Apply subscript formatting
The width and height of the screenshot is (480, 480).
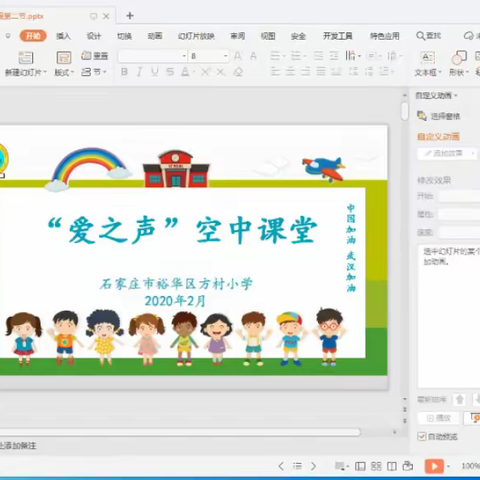pyautogui.click(x=221, y=72)
